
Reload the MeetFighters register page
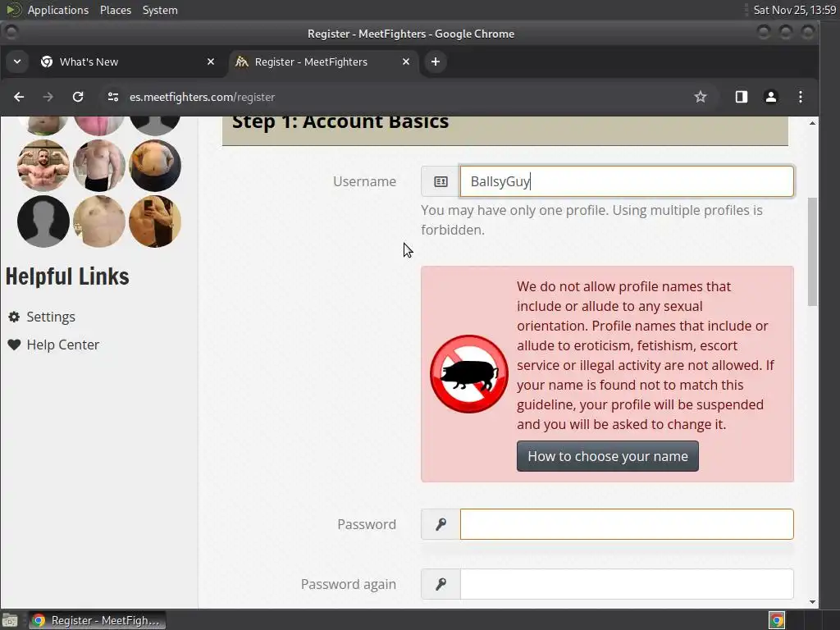tap(78, 97)
